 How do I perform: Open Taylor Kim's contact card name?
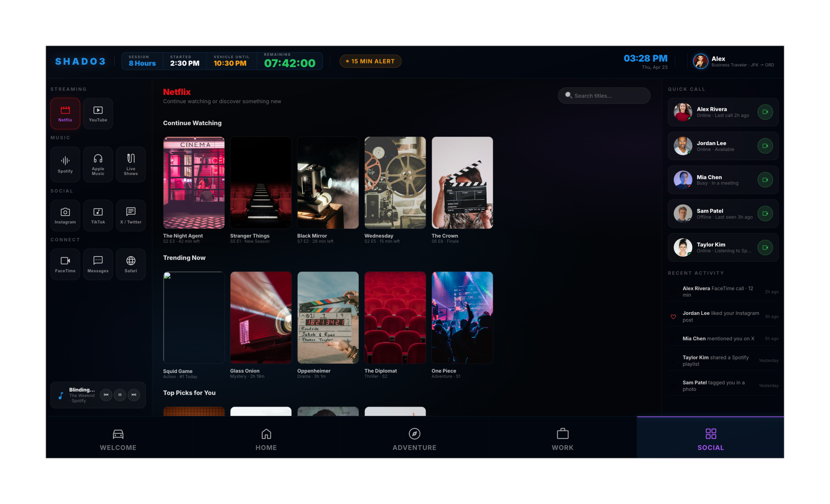(x=711, y=245)
